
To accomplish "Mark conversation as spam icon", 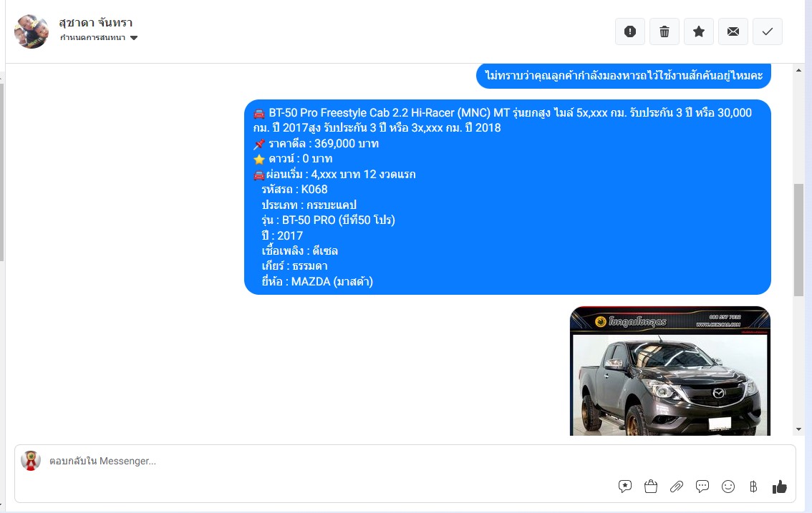I will click(x=629, y=31).
